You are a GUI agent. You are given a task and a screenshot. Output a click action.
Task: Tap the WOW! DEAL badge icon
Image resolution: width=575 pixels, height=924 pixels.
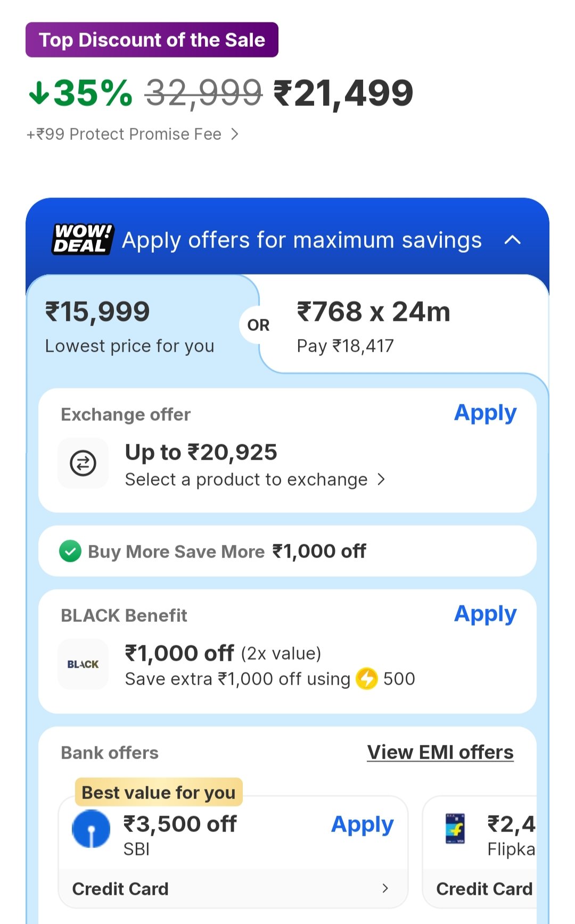pyautogui.click(x=83, y=239)
